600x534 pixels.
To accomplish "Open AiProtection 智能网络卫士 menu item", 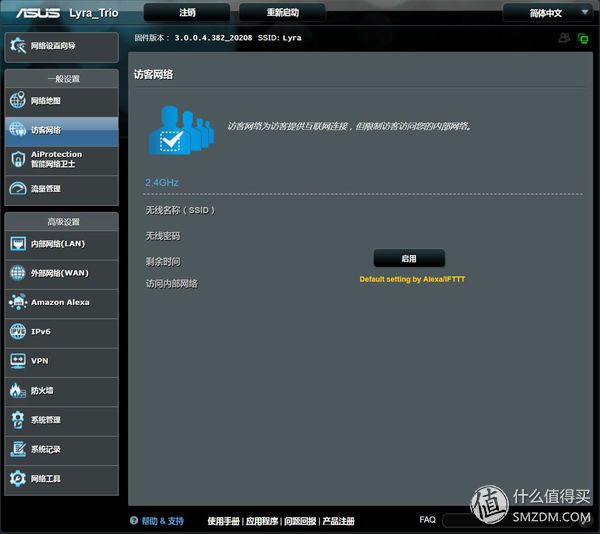I will [62, 160].
